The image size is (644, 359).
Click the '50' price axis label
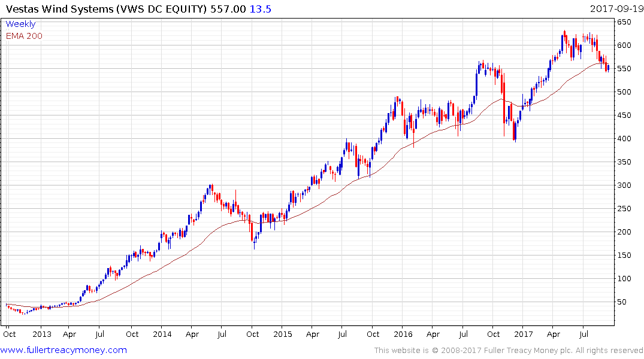[622, 302]
